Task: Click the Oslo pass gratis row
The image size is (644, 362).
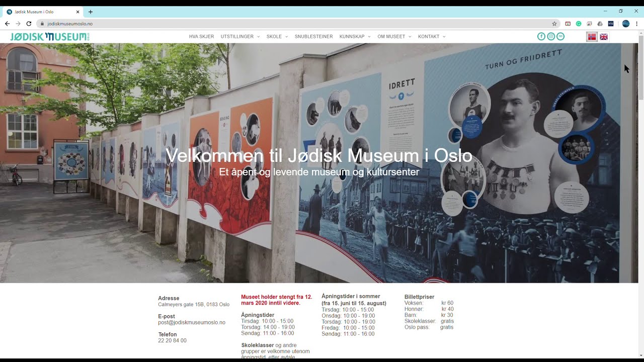Action: click(x=429, y=327)
